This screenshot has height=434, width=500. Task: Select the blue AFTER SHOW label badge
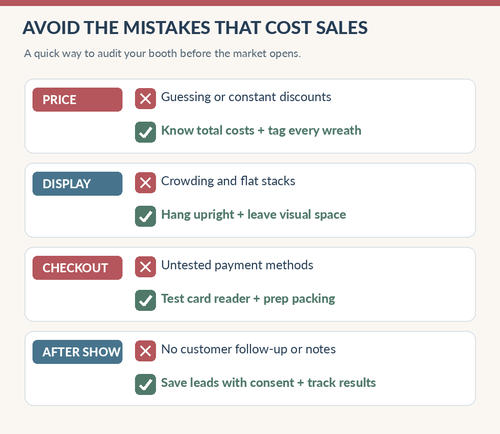click(x=77, y=352)
